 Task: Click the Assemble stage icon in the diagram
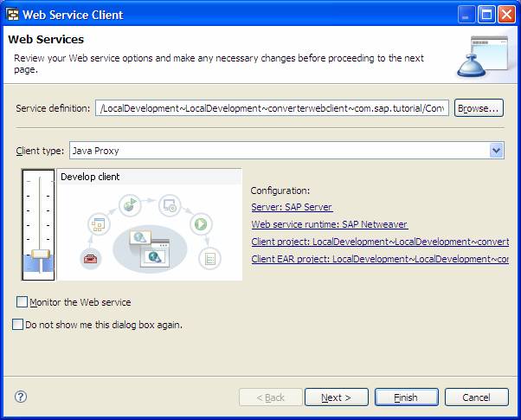point(96,224)
